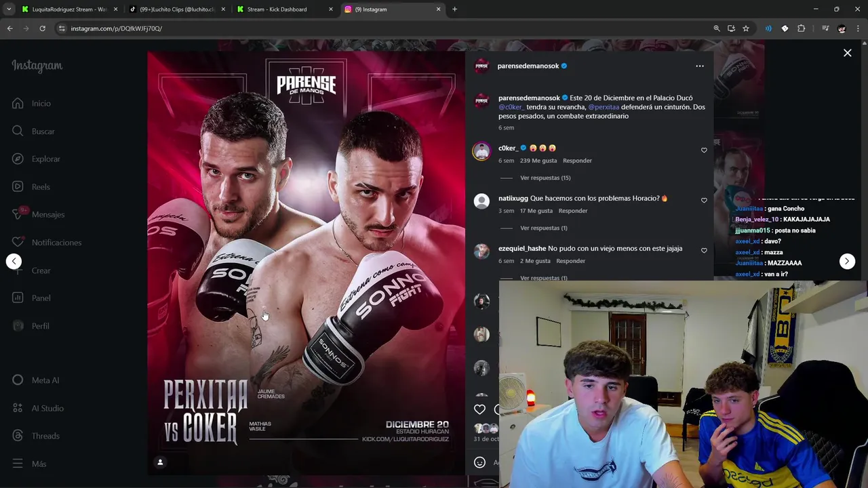
Task: Open Threads in sidebar
Action: pyautogui.click(x=35, y=436)
